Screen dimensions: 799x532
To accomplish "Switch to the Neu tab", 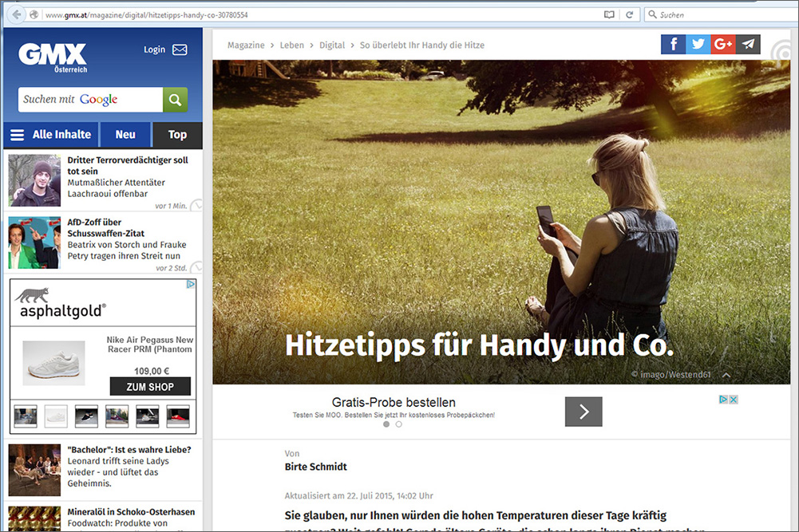I will [x=125, y=135].
